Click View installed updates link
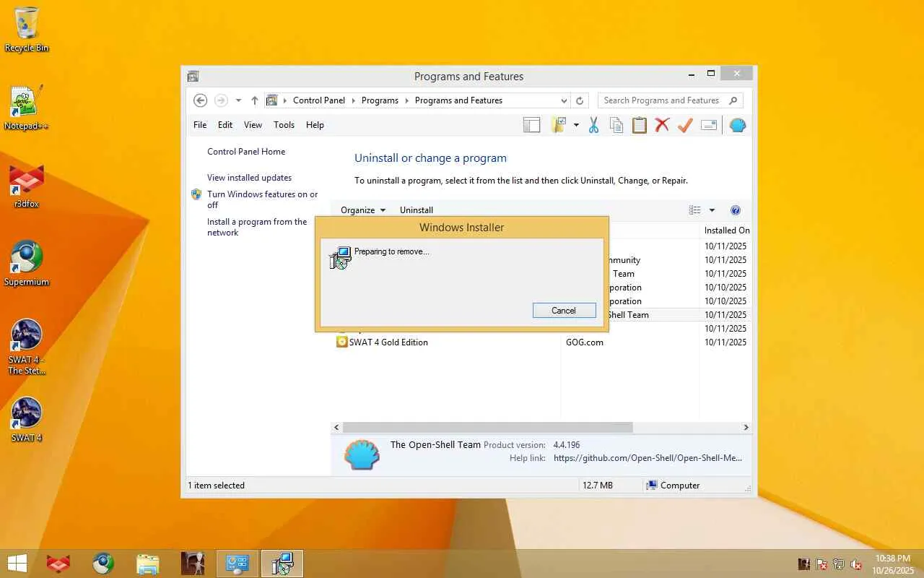Viewport: 924px width, 578px height. [249, 178]
